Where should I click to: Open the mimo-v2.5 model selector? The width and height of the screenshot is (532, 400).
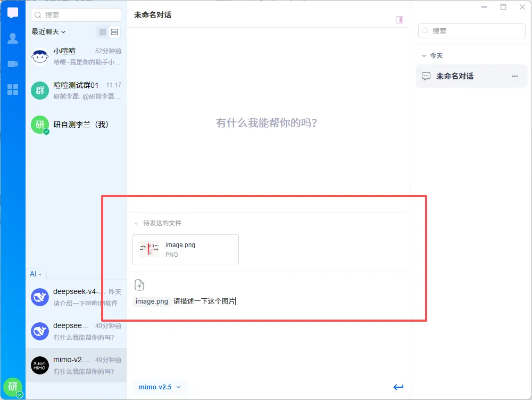(160, 387)
